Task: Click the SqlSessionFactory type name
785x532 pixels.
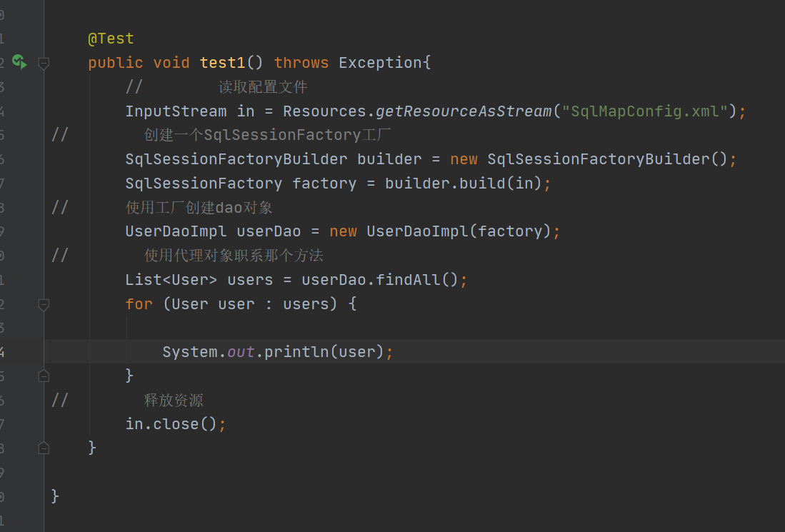Action: tap(204, 184)
